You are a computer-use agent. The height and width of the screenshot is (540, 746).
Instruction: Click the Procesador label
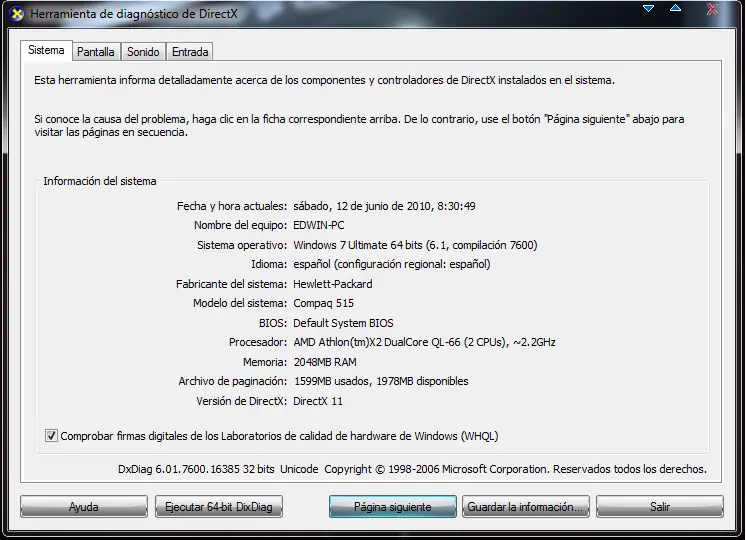click(x=258, y=342)
